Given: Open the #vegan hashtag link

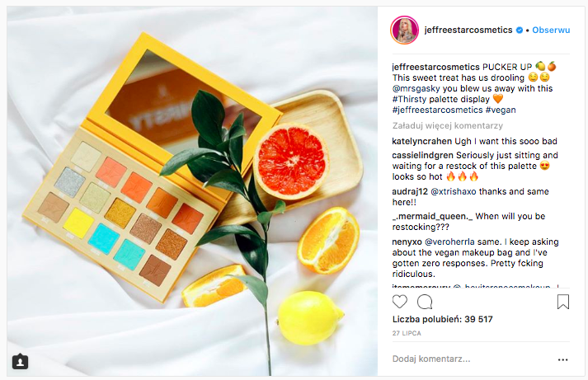Looking at the screenshot, I should coord(501,110).
